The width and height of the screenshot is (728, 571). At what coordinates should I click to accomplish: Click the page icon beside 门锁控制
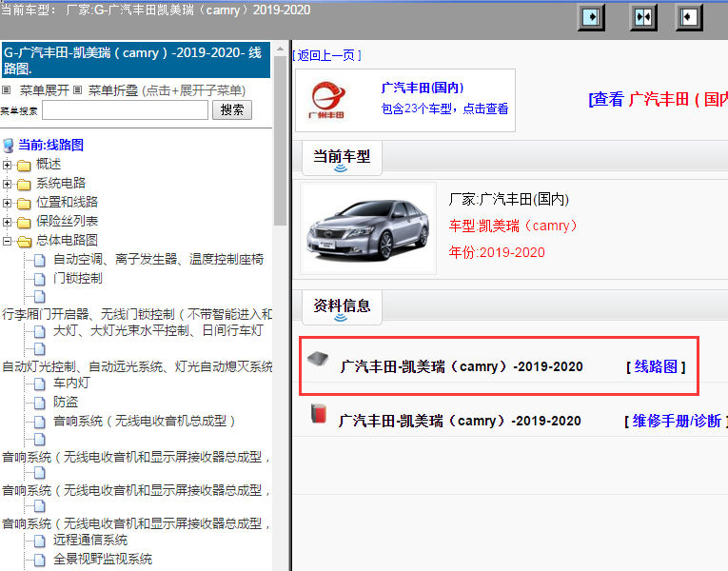click(x=40, y=279)
